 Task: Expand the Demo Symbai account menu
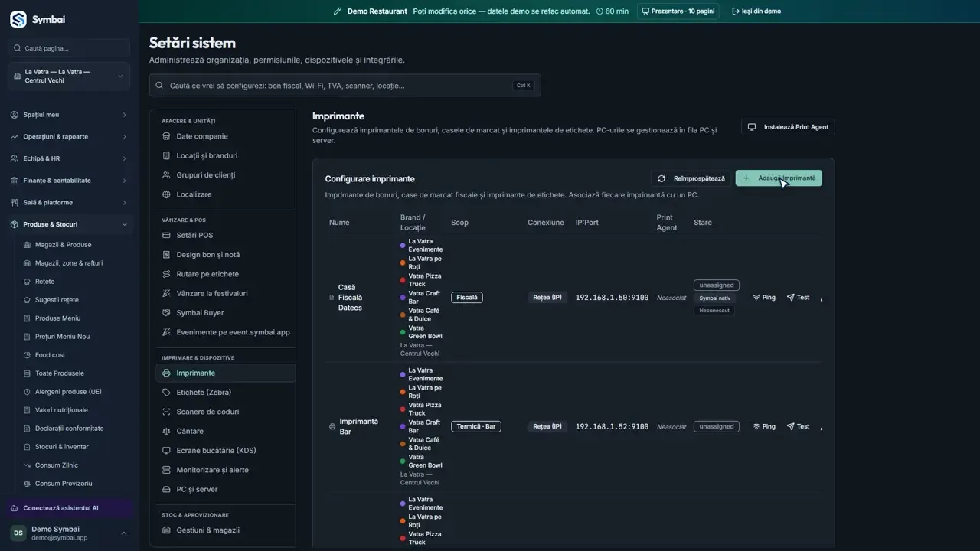tap(69, 533)
